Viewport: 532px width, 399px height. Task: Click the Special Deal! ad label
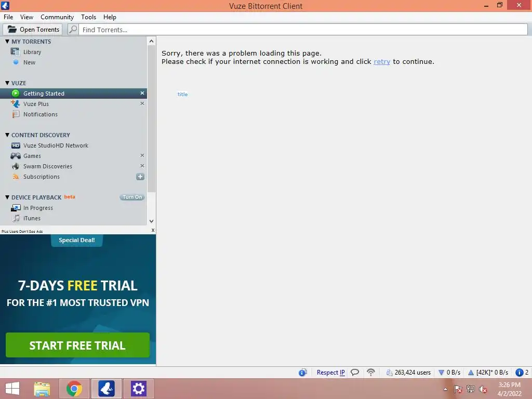point(77,240)
